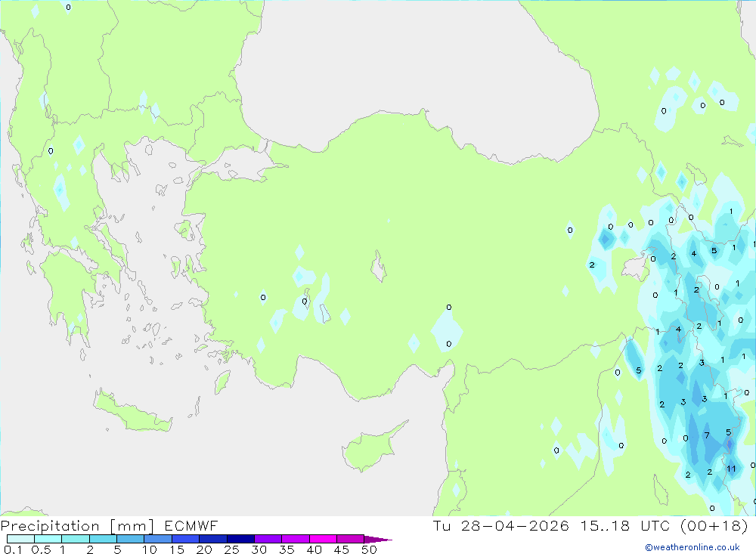Click the above-50 mm legend arrow tip
Screen dimensions: 756x554
click(x=378, y=539)
